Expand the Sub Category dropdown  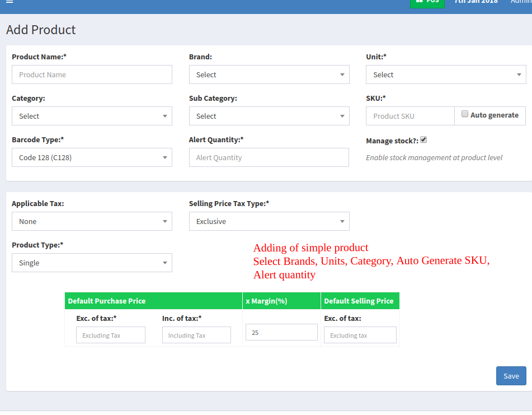tap(269, 116)
